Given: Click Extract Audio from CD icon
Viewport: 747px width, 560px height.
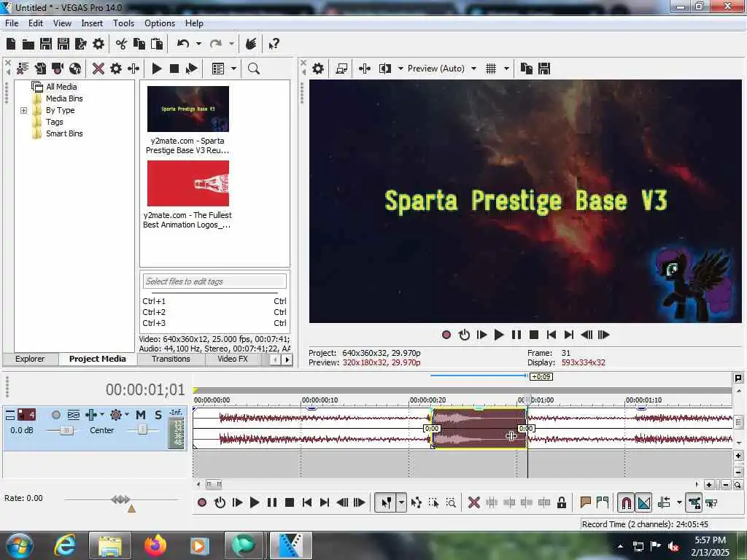Looking at the screenshot, I should 75,69.
